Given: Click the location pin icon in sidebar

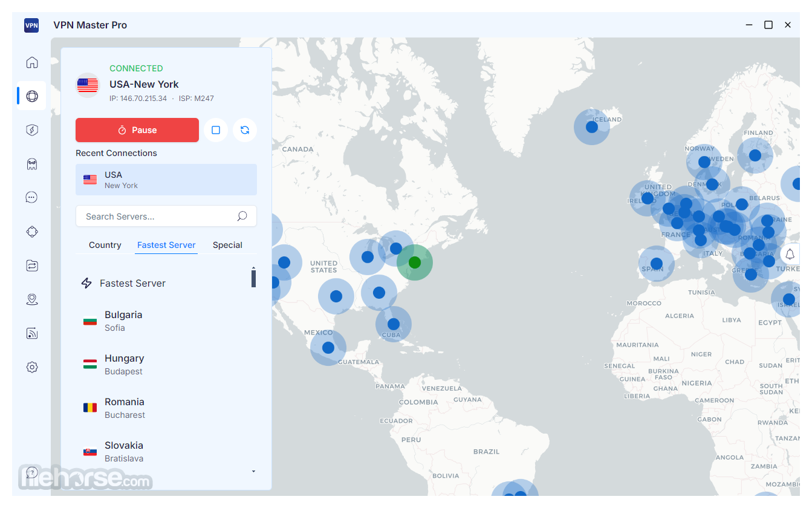Looking at the screenshot, I should (32, 299).
